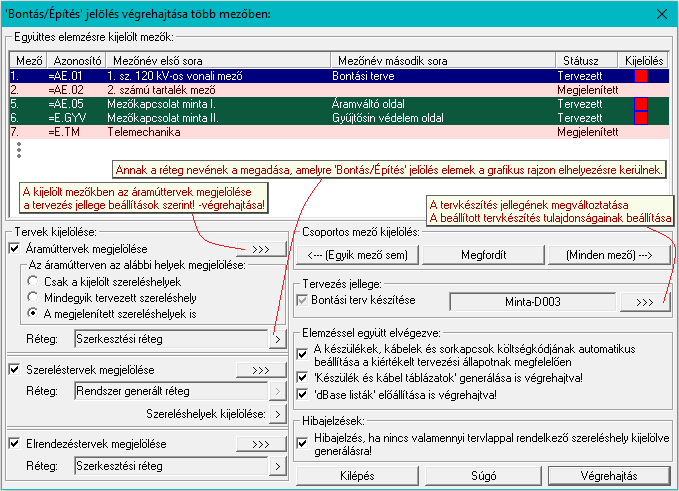Close the dialog with the X button
679x491 pixels.
pos(662,14)
